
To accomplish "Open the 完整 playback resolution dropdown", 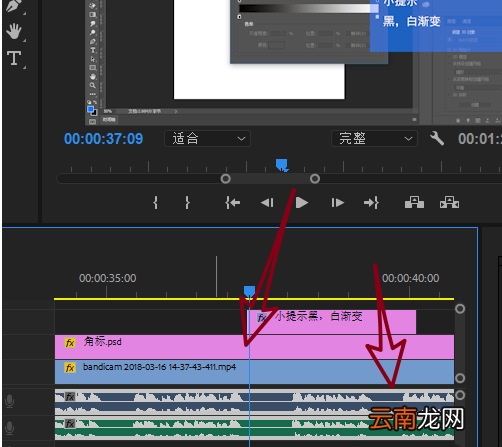I will [x=374, y=138].
